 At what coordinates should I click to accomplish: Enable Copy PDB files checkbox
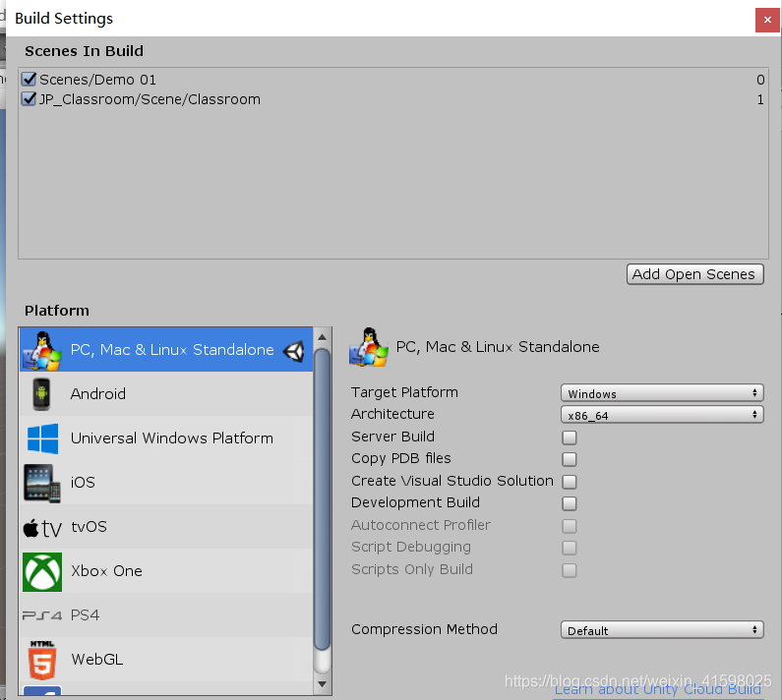(570, 459)
